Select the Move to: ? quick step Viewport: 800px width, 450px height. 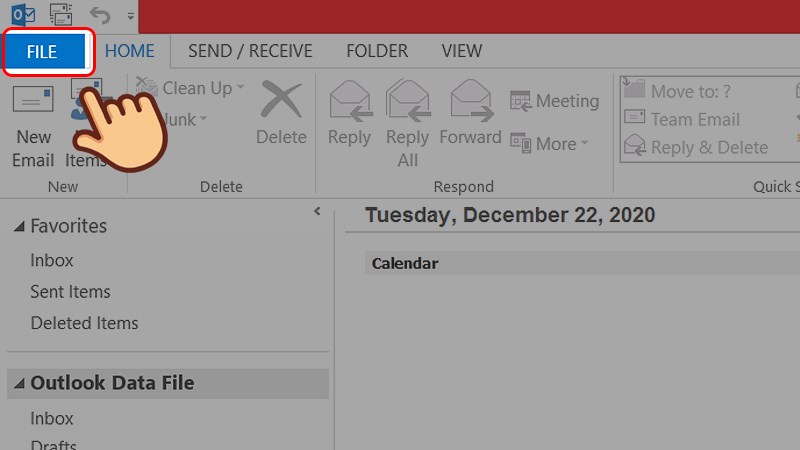pyautogui.click(x=677, y=91)
